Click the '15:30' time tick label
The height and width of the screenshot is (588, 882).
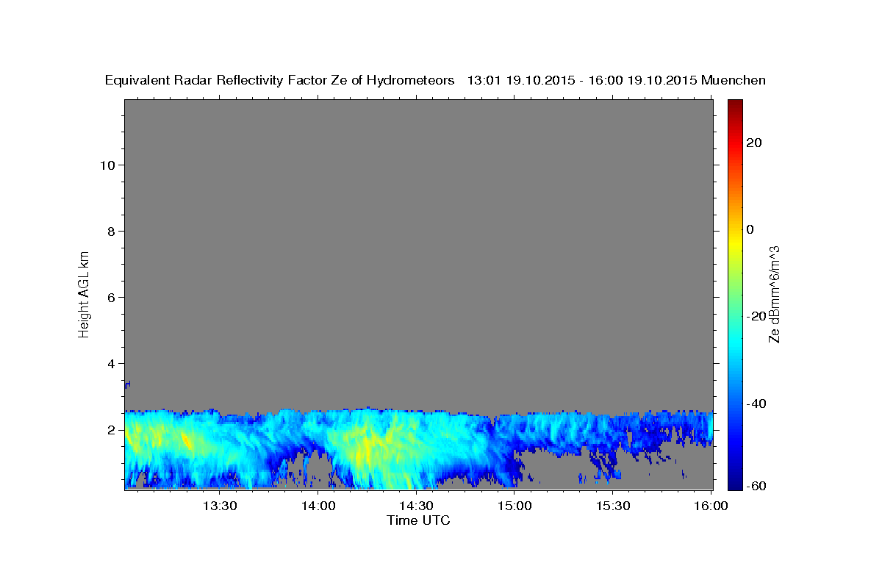point(612,506)
